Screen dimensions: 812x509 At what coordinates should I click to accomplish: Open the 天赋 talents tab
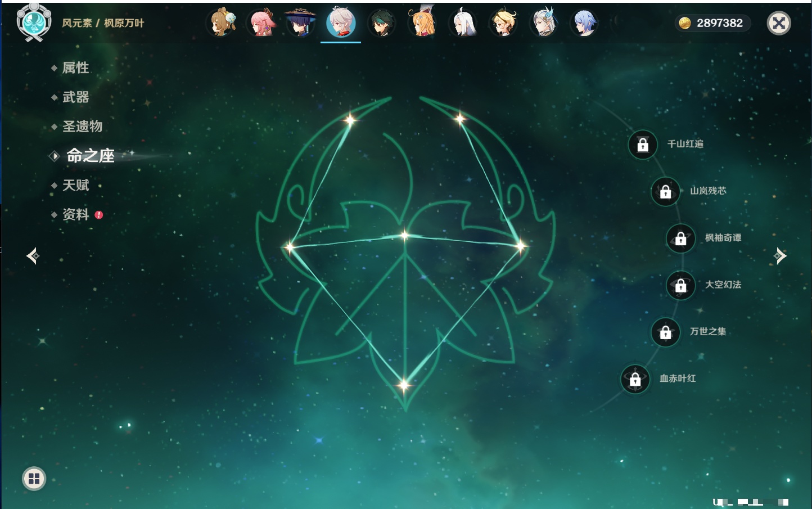coord(75,185)
